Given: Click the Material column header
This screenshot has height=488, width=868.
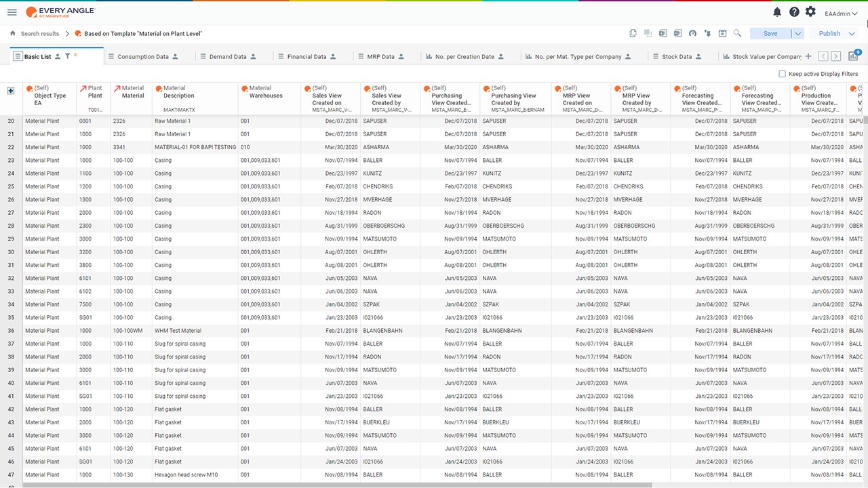Looking at the screenshot, I should coord(131,99).
